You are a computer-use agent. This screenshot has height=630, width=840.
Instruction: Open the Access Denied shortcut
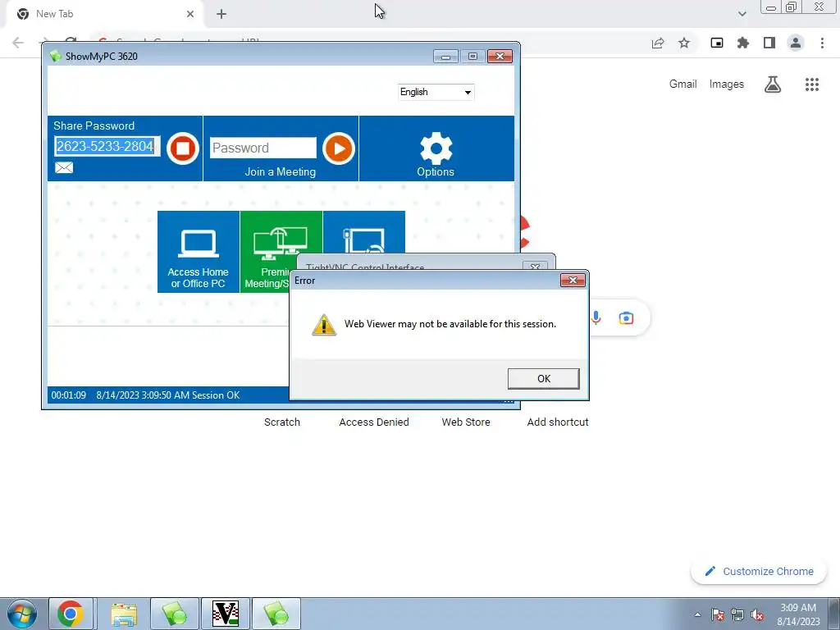374,422
